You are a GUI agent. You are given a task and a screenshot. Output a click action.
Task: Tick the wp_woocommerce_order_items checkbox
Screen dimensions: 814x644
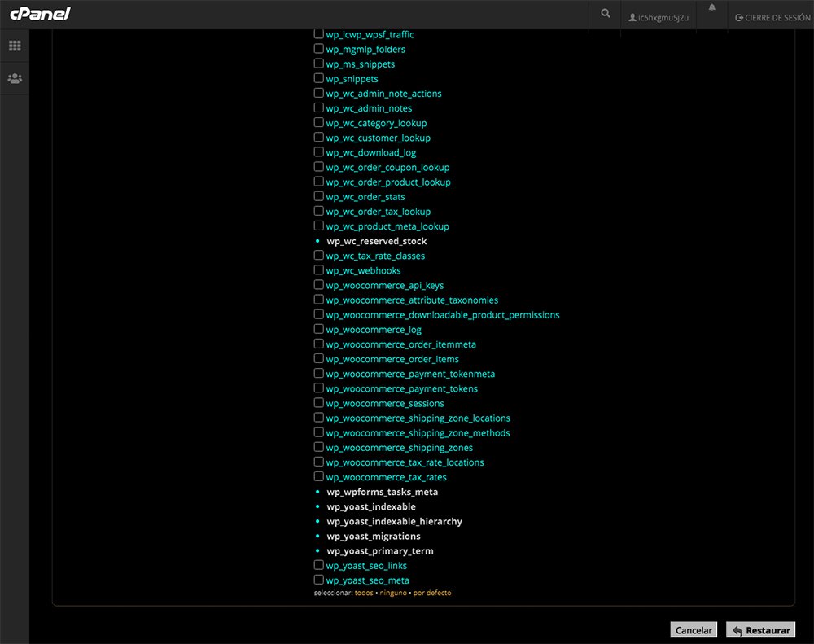click(319, 358)
